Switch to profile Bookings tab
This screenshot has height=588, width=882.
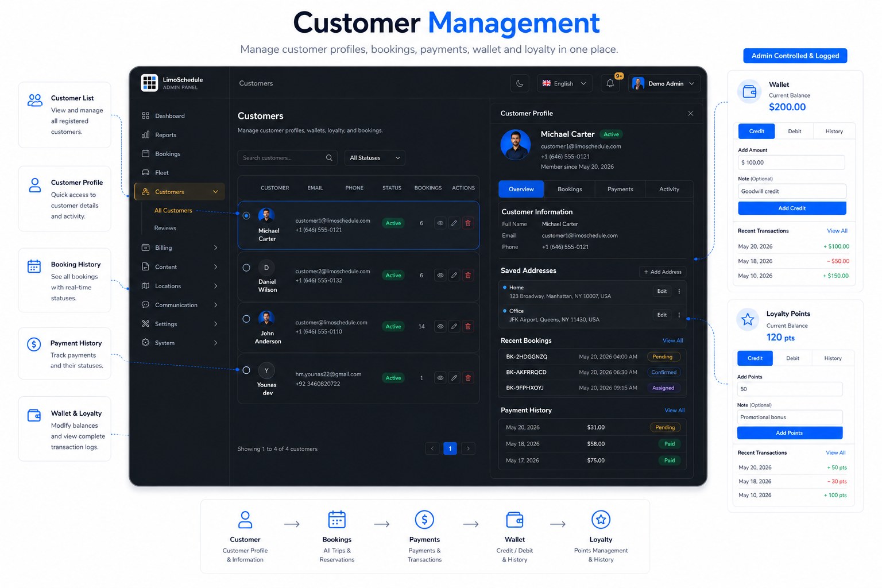[x=570, y=189]
